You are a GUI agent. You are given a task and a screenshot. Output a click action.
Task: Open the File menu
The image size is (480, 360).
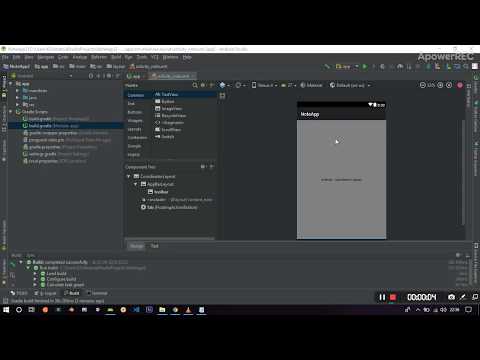click(5, 57)
